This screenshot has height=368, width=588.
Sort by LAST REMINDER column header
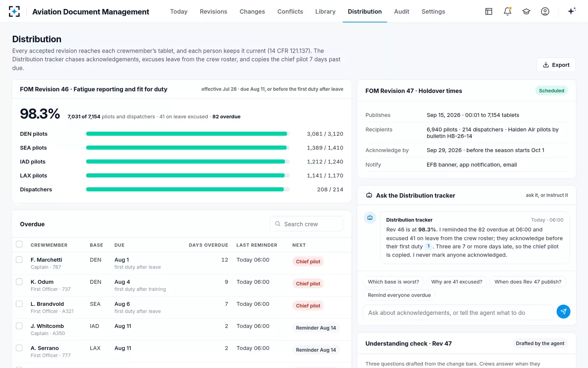257,245
